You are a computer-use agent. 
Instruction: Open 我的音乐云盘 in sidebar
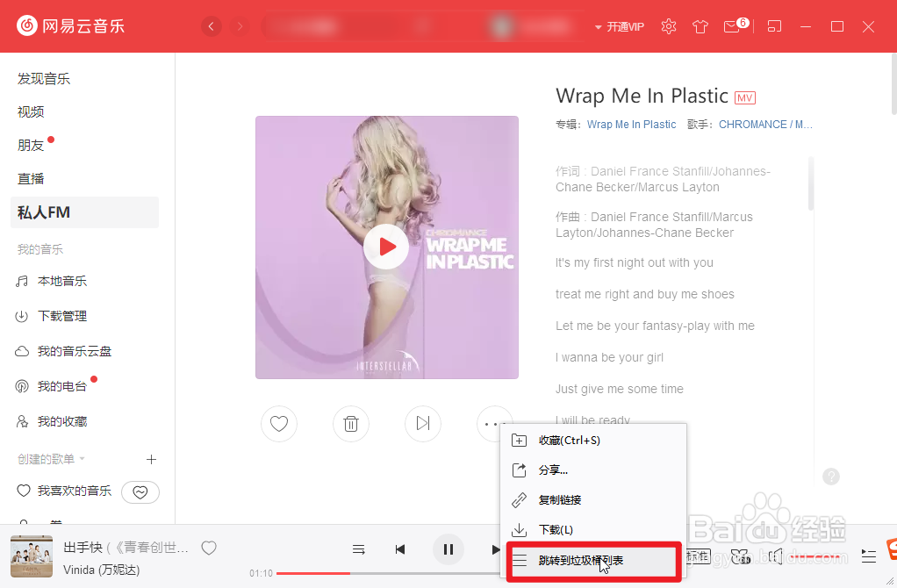click(x=75, y=351)
